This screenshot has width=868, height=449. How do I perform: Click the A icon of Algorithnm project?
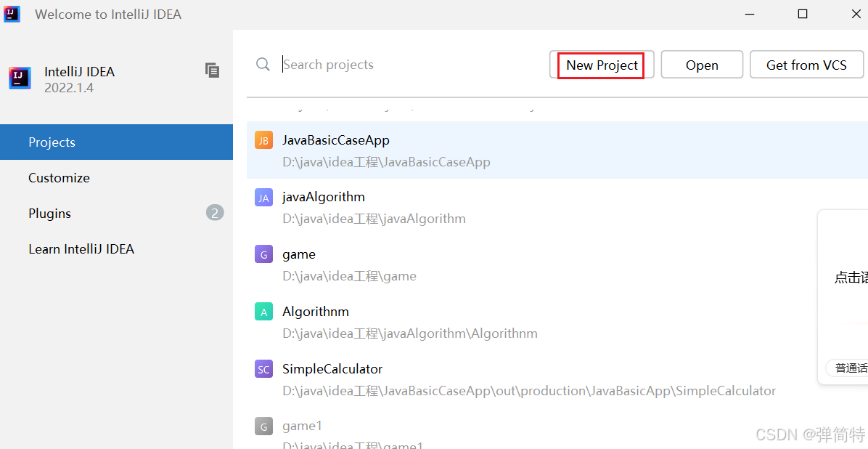tap(263, 312)
